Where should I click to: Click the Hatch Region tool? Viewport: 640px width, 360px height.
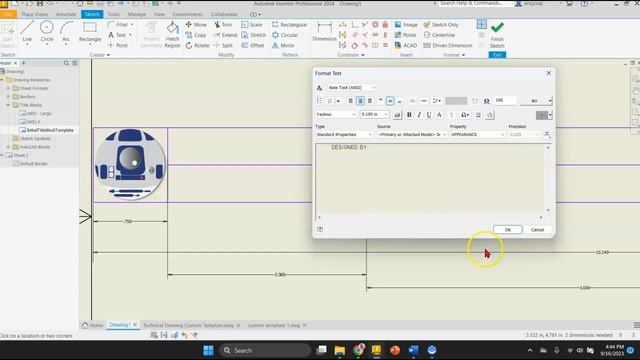tap(172, 35)
